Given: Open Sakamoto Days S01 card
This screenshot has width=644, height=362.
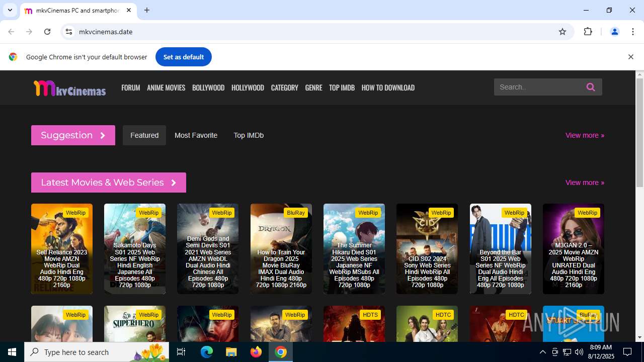Looking at the screenshot, I should [135, 249].
